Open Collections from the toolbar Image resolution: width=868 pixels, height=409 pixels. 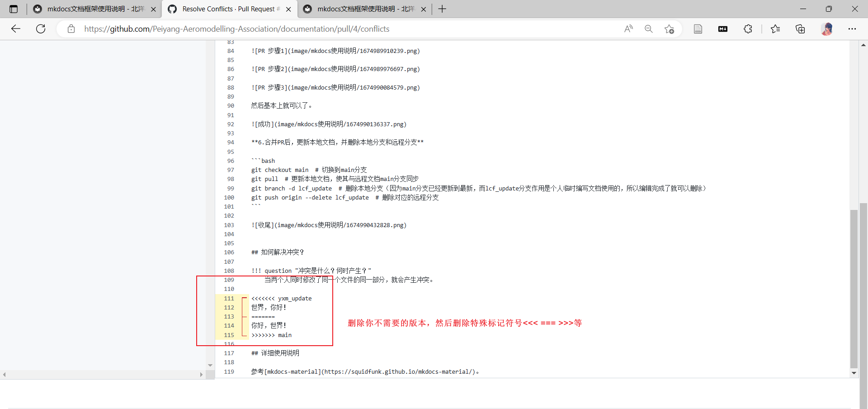click(800, 29)
